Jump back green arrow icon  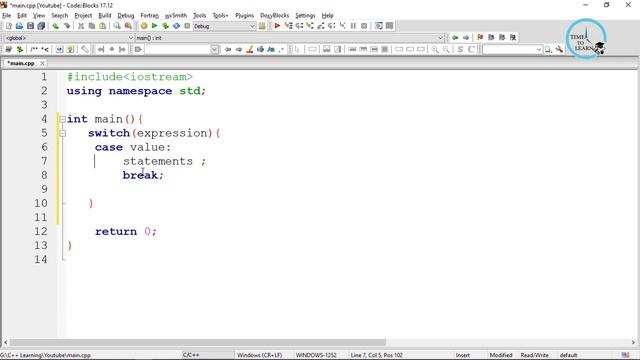tap(455, 38)
